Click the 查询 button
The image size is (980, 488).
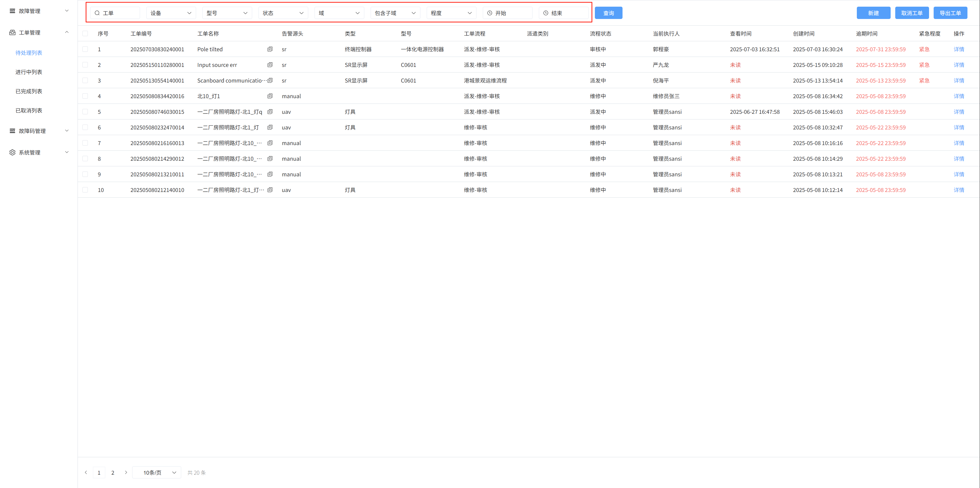[608, 13]
